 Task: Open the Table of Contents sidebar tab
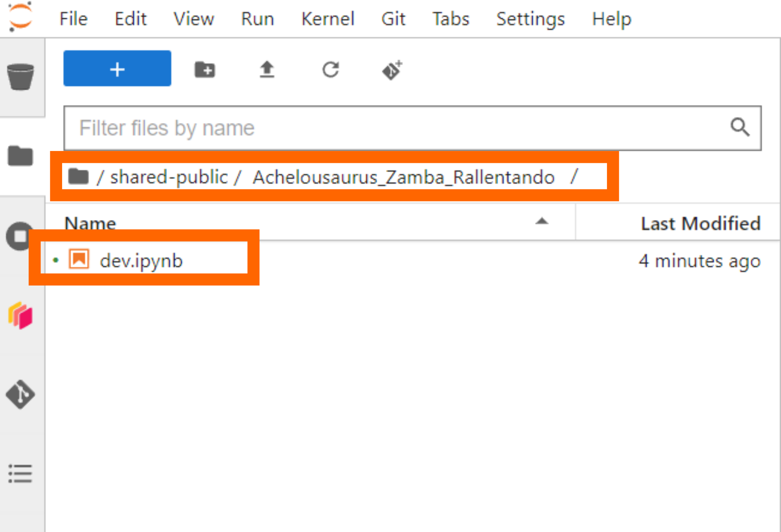(x=21, y=474)
